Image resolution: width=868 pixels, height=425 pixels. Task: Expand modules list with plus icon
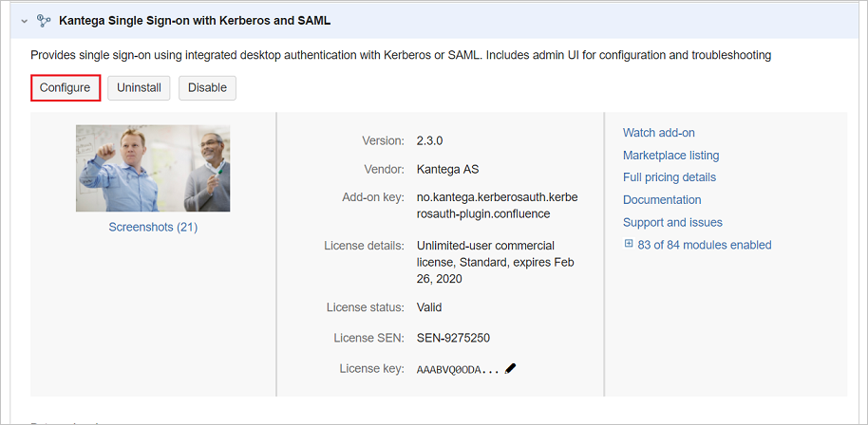[x=628, y=244]
